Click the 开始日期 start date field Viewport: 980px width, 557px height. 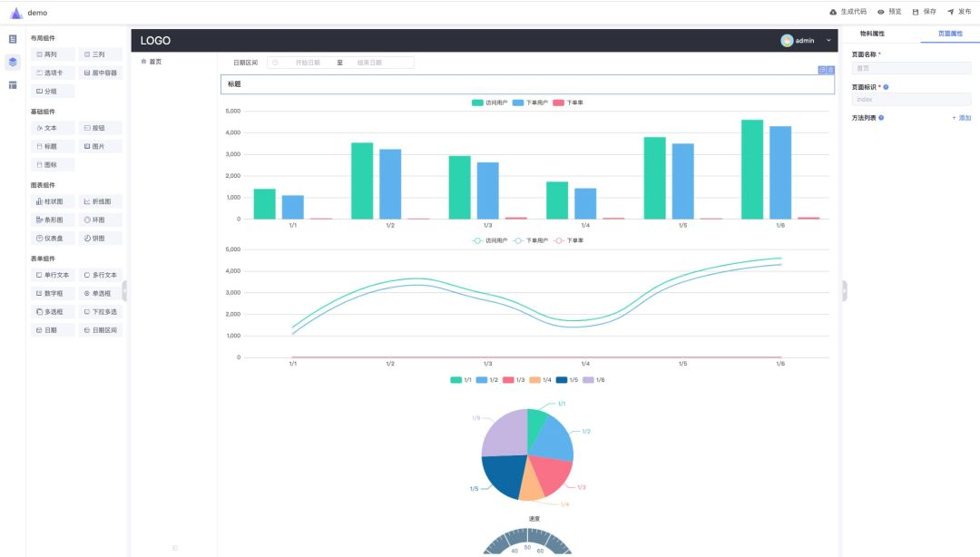pyautogui.click(x=307, y=63)
